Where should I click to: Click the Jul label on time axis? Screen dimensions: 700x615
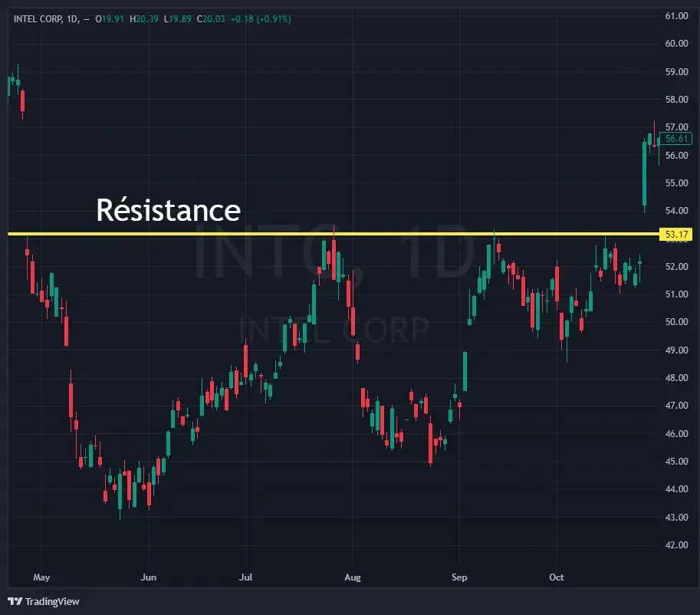[245, 577]
